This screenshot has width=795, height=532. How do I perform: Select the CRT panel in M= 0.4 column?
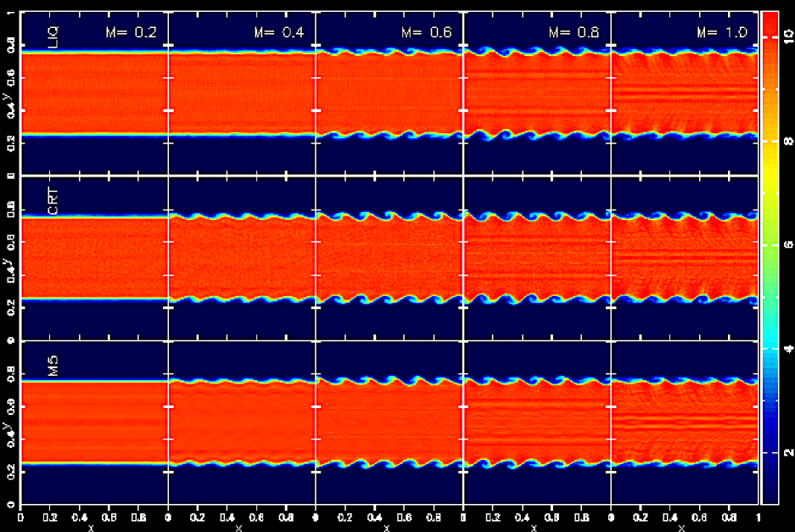click(x=242, y=258)
